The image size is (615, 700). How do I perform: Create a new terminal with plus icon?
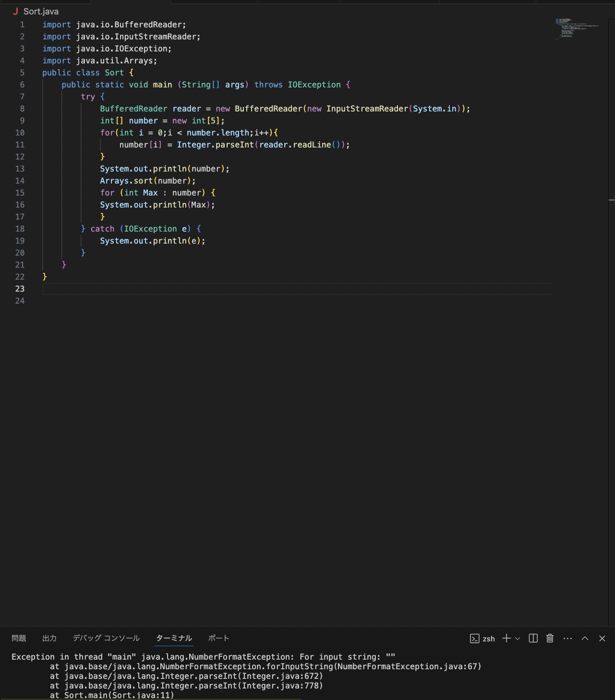coord(506,638)
